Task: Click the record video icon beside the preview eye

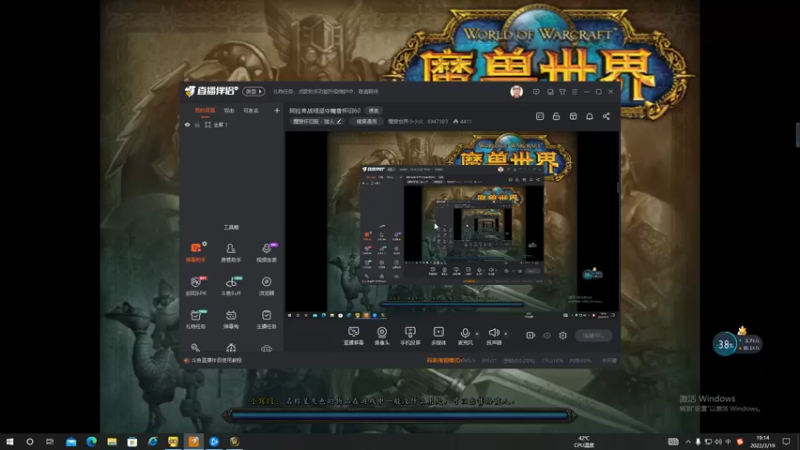Action: [531, 335]
